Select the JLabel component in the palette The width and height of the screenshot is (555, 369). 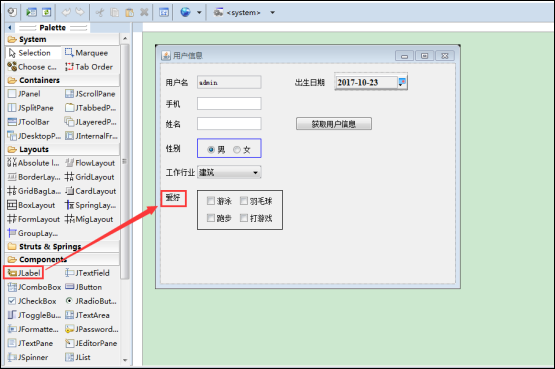coord(24,273)
